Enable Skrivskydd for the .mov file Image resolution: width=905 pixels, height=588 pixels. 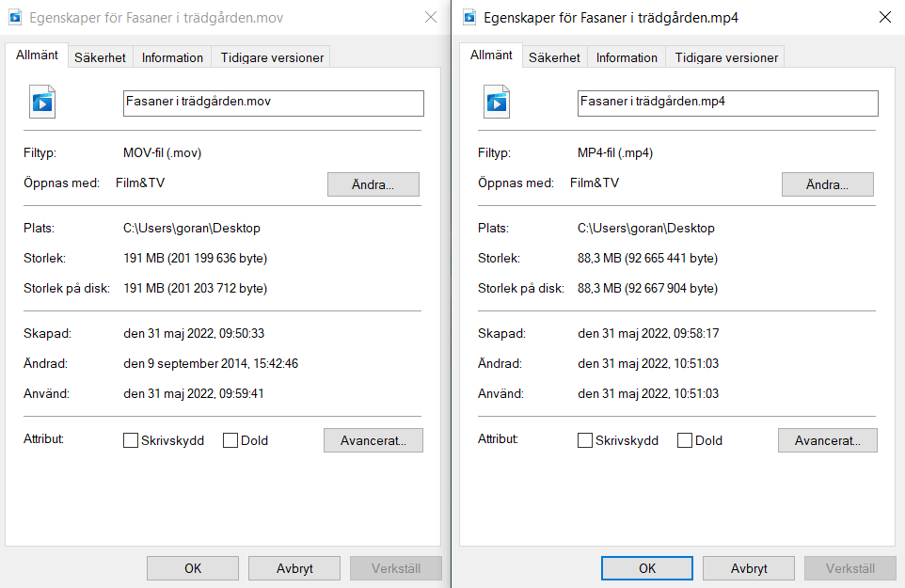[x=131, y=440]
